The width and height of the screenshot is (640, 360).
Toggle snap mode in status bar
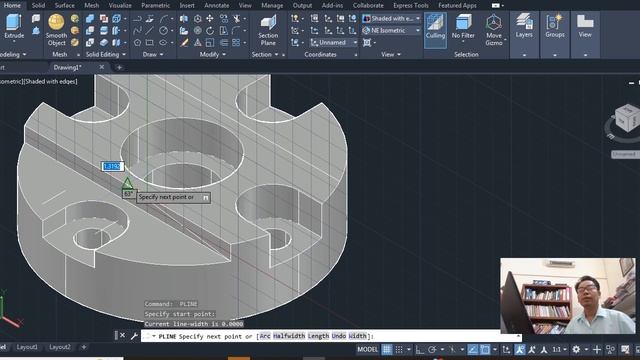[x=399, y=349]
